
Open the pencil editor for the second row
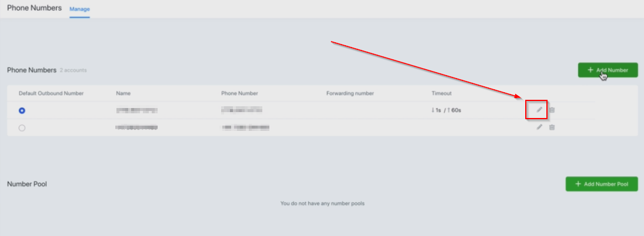[539, 127]
